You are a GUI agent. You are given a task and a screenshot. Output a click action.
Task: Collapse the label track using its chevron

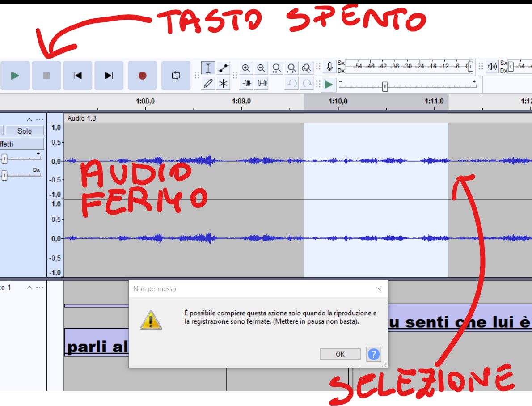30,288
